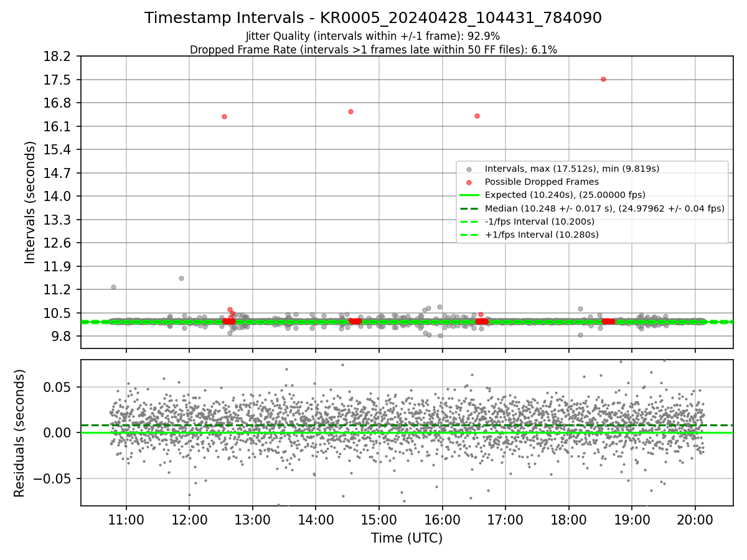Click the "11:00" x-axis tick label
The height and width of the screenshot is (560, 747).
[x=126, y=520]
